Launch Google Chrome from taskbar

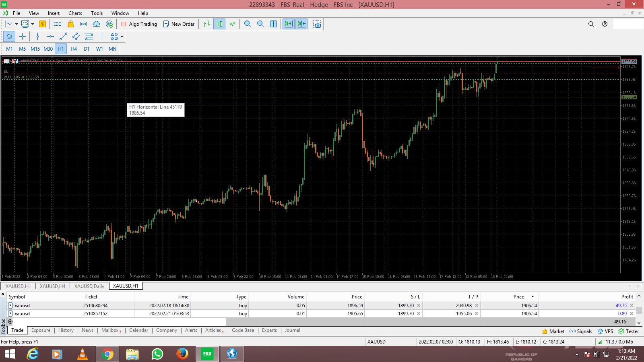pyautogui.click(x=107, y=354)
